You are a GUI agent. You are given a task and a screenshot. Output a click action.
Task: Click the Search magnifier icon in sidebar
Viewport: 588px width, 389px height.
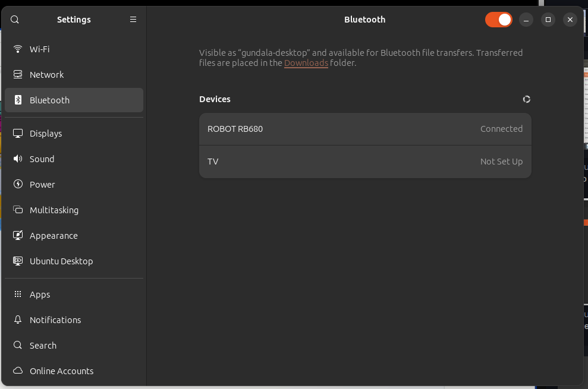click(18, 345)
